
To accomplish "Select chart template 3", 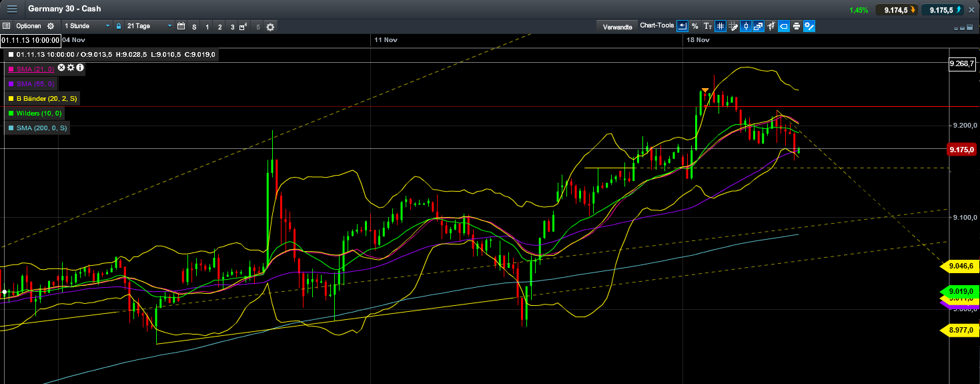I will coord(232,27).
